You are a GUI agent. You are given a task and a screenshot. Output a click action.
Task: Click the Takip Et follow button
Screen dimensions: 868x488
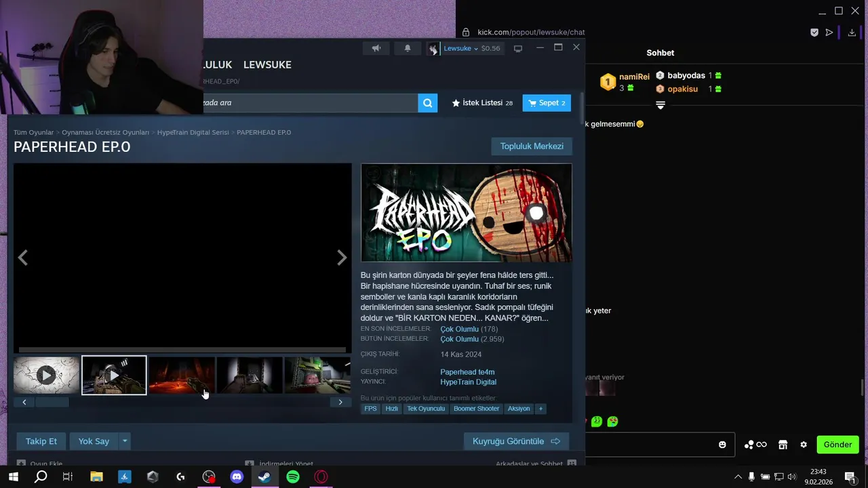point(41,441)
